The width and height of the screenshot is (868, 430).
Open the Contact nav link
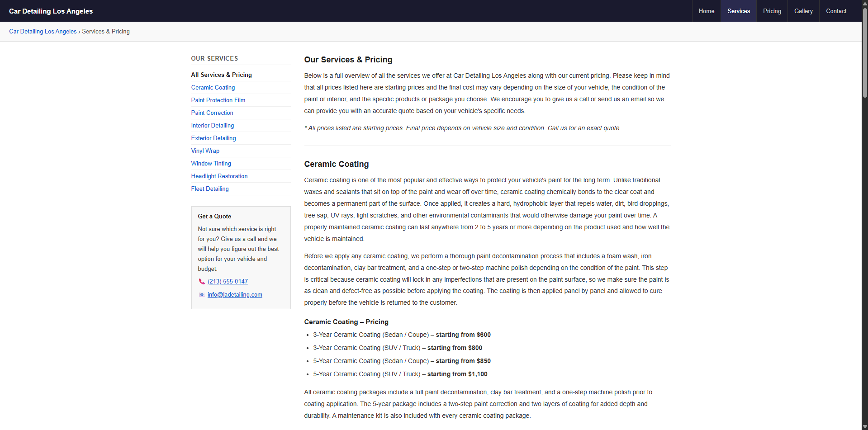click(836, 11)
